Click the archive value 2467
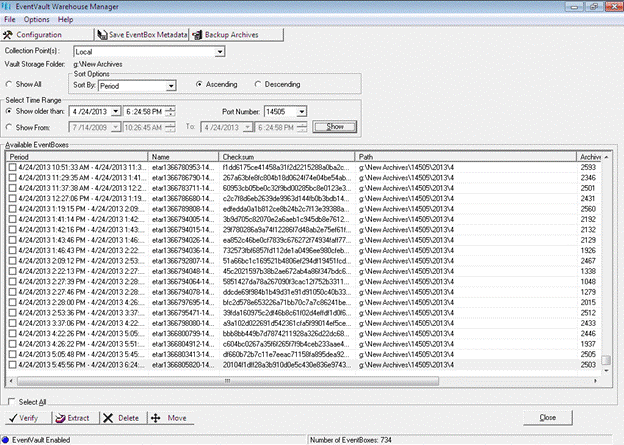 (x=588, y=261)
